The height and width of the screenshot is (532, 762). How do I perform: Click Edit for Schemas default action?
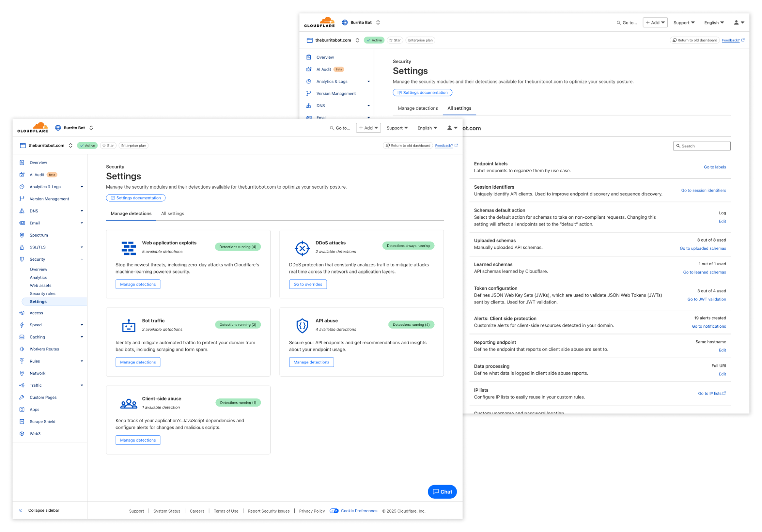[722, 221]
